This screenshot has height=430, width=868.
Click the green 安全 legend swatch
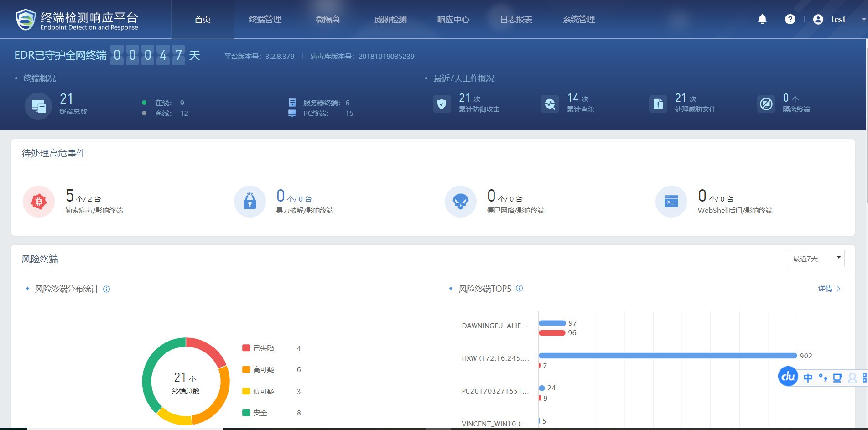(246, 413)
